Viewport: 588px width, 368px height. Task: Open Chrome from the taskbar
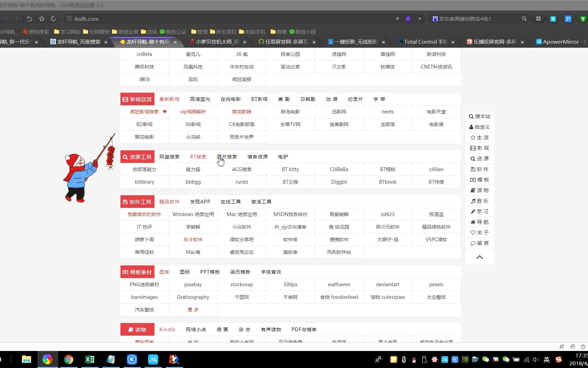(69, 359)
